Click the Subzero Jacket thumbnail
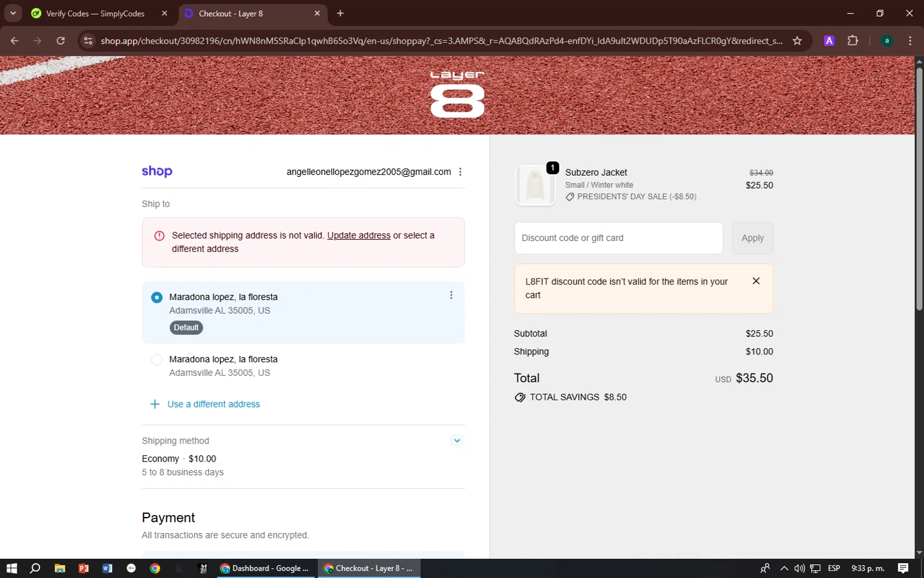The height and width of the screenshot is (578, 924). click(x=535, y=185)
